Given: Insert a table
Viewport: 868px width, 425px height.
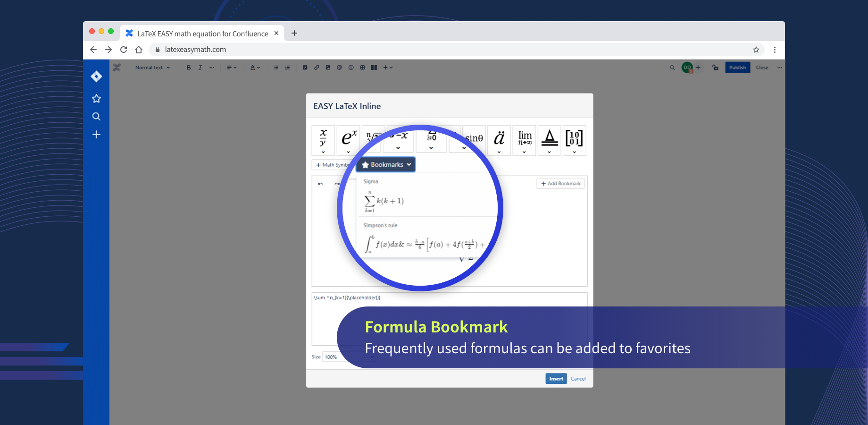Looking at the screenshot, I should (362, 68).
